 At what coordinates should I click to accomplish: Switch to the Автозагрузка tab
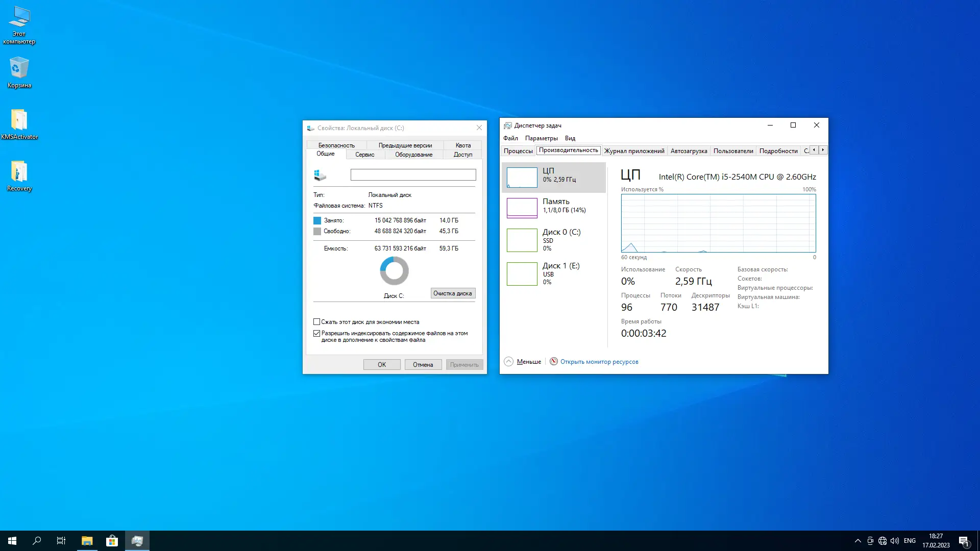(x=688, y=151)
